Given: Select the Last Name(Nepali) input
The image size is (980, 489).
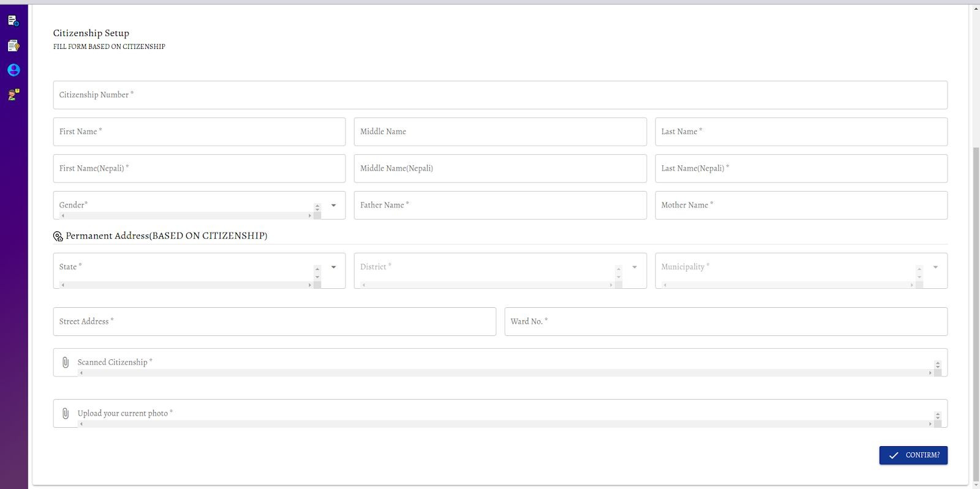Looking at the screenshot, I should (801, 168).
